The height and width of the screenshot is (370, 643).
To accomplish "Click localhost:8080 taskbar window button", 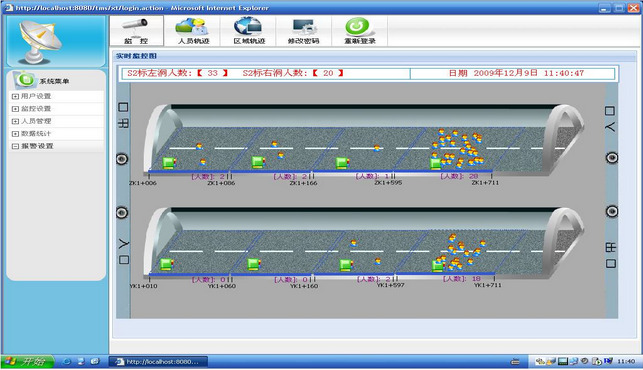I will click(158, 361).
